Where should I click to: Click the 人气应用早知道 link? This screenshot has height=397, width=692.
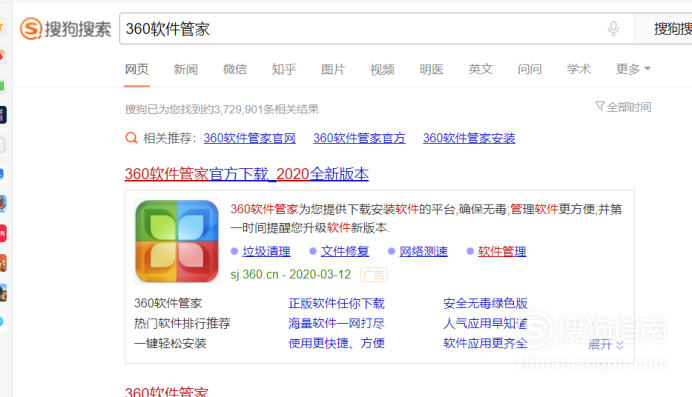tap(485, 323)
